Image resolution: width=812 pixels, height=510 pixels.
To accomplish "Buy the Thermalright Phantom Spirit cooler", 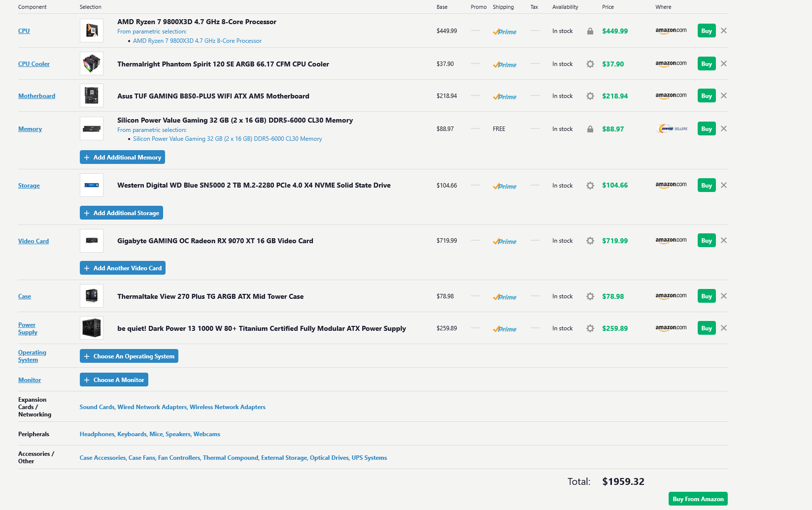I will 707,64.
